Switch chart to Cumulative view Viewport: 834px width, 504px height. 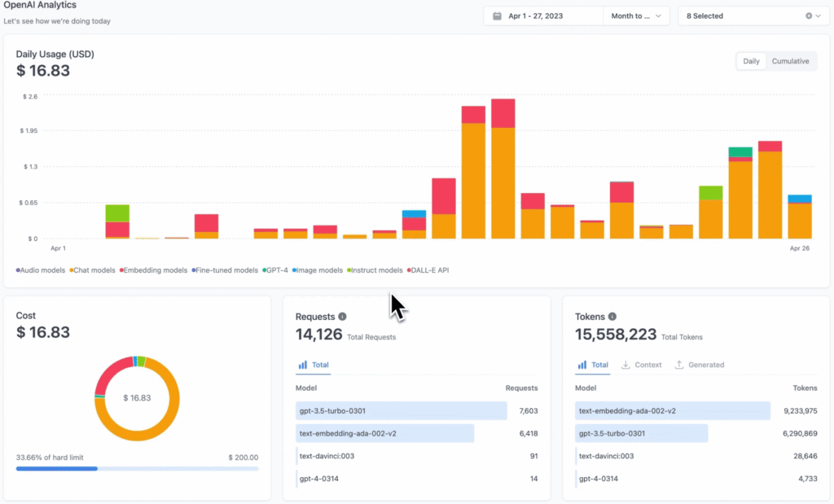coord(790,61)
